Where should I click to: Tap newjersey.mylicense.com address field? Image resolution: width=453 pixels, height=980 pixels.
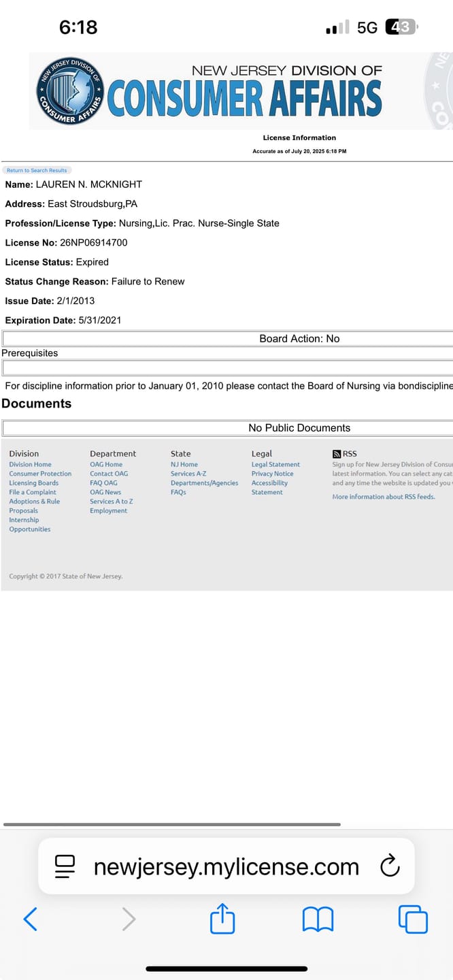click(x=226, y=866)
